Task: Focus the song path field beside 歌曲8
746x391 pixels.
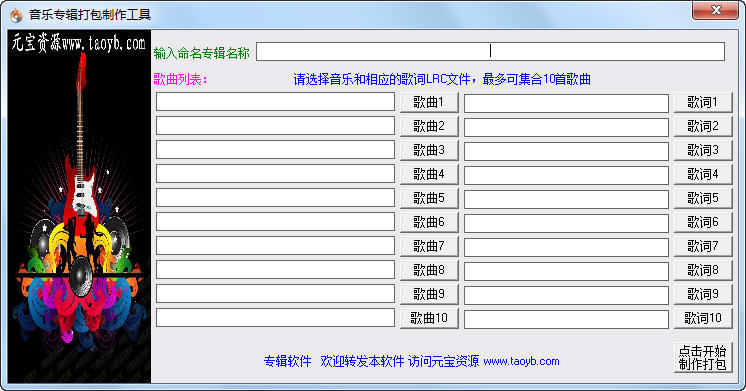Action: pyautogui.click(x=275, y=269)
